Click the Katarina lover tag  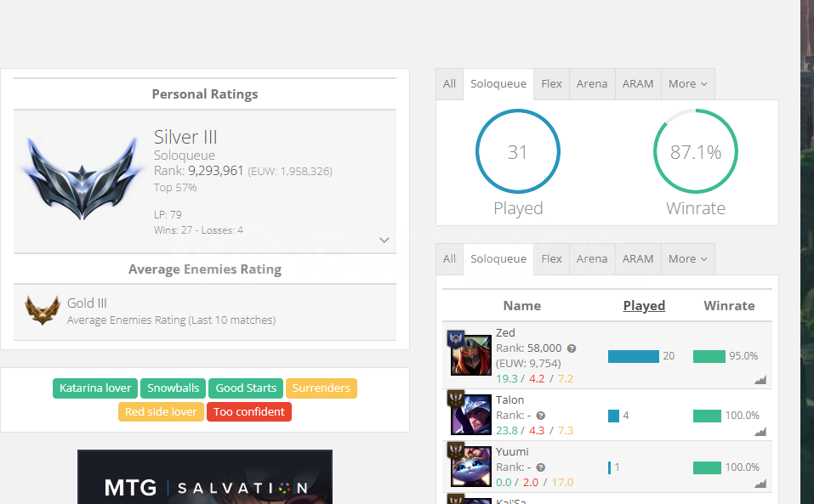[95, 388]
